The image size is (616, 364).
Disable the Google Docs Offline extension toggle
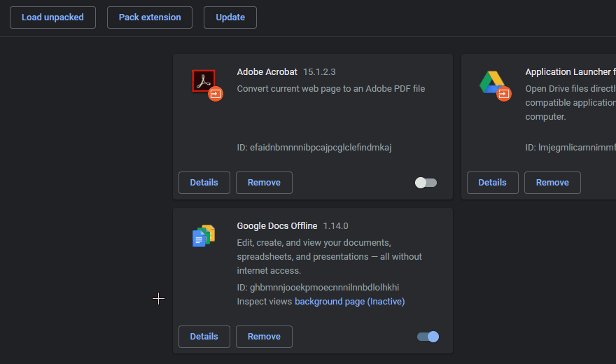428,337
